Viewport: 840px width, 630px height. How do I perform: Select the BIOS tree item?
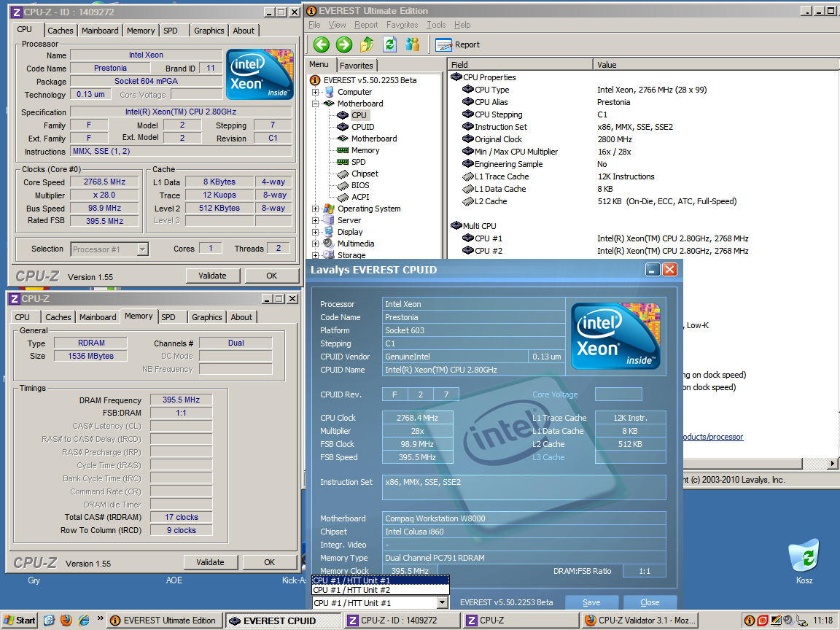[x=360, y=185]
